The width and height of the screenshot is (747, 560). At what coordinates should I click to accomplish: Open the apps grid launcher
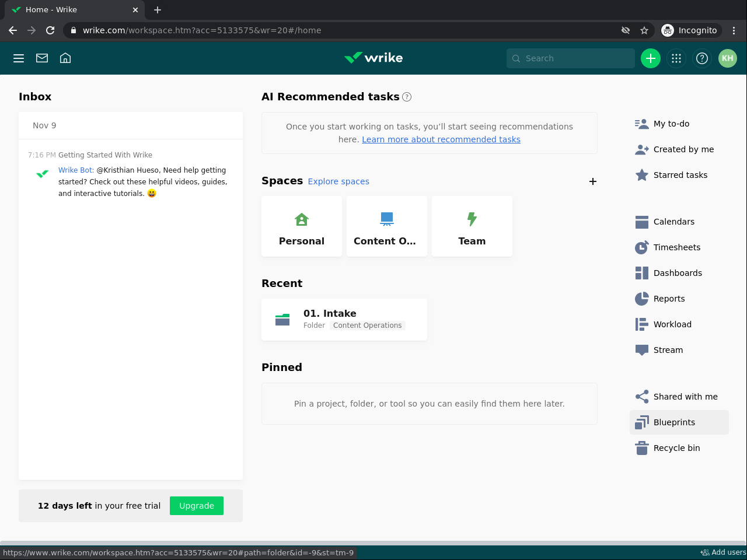pos(676,58)
